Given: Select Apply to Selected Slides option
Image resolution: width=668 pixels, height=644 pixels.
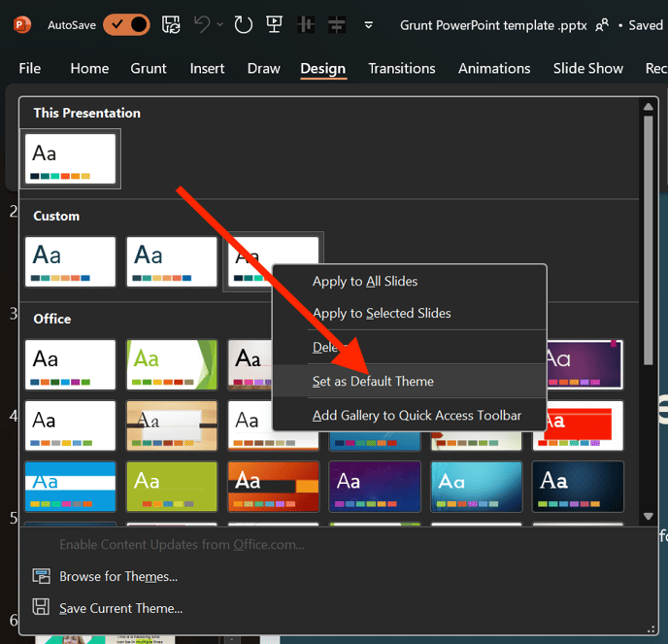Looking at the screenshot, I should [x=382, y=314].
